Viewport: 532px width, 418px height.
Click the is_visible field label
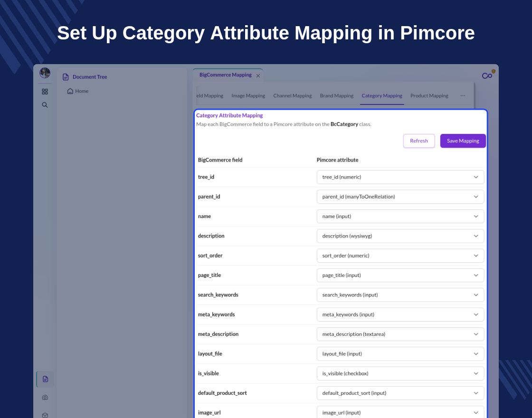point(209,373)
